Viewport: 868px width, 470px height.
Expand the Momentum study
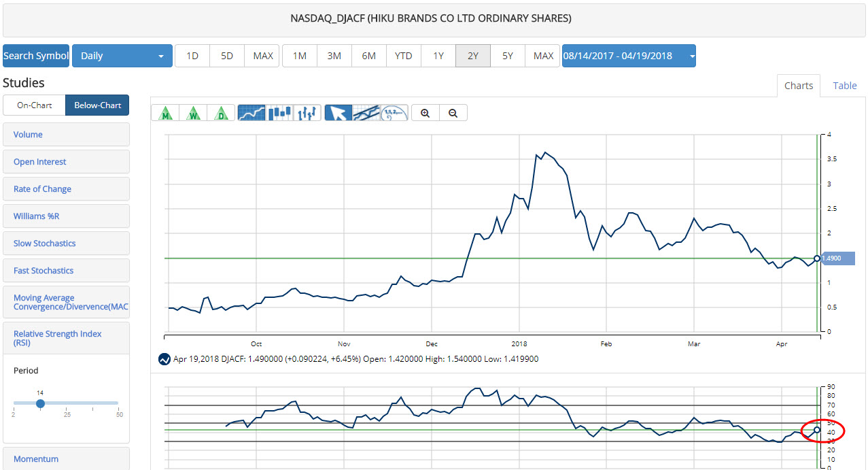pos(66,458)
